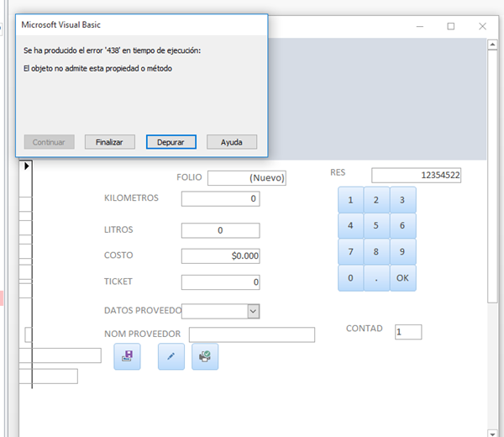Click the vertical scrollbar thumb
504x437 pixels.
click(x=492, y=176)
